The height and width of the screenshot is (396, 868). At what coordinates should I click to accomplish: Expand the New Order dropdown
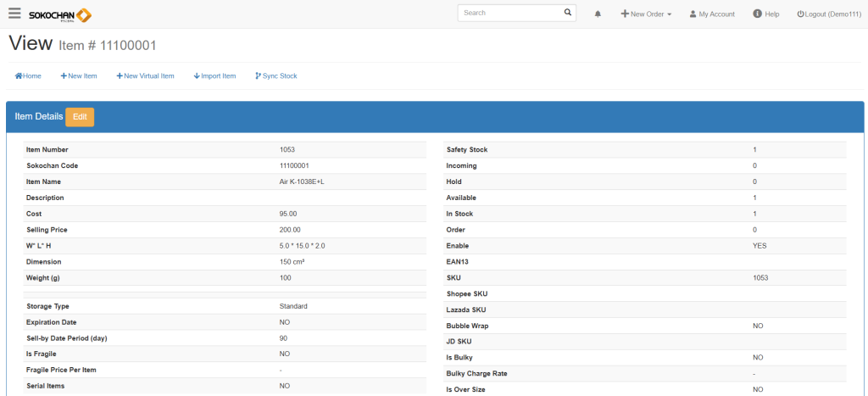click(x=646, y=14)
